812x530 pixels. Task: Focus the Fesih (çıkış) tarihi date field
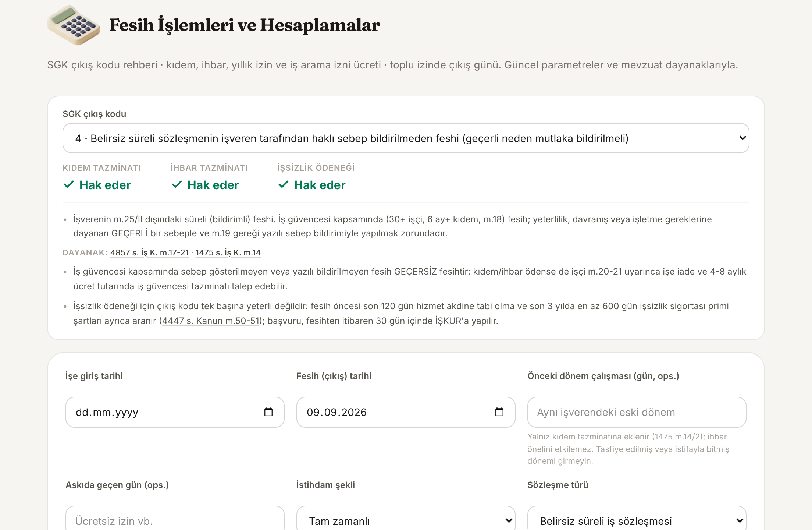pyautogui.click(x=406, y=412)
